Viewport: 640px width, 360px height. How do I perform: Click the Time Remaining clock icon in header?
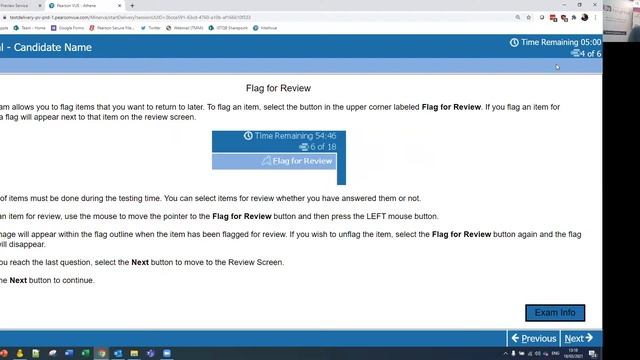coord(514,42)
